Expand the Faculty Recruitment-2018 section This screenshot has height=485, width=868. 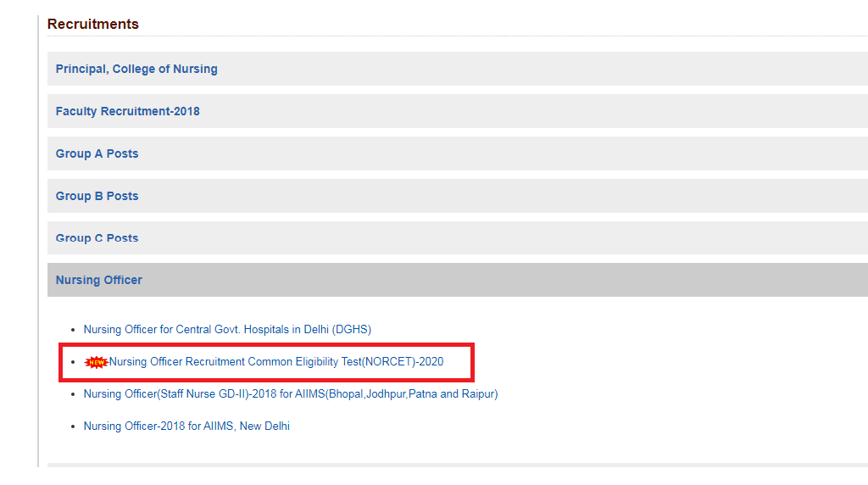point(457,111)
